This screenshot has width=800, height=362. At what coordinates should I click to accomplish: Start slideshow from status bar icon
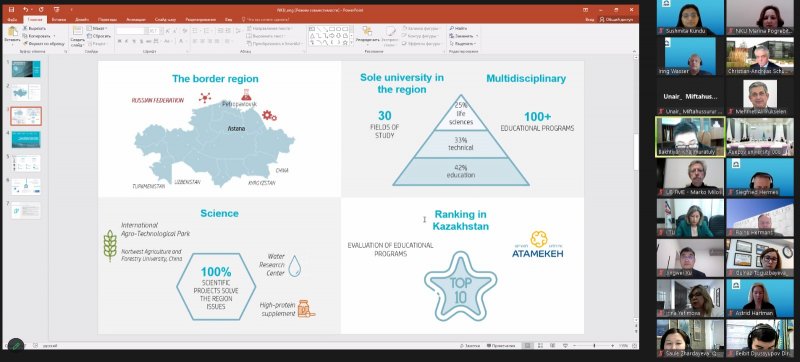tap(565, 346)
